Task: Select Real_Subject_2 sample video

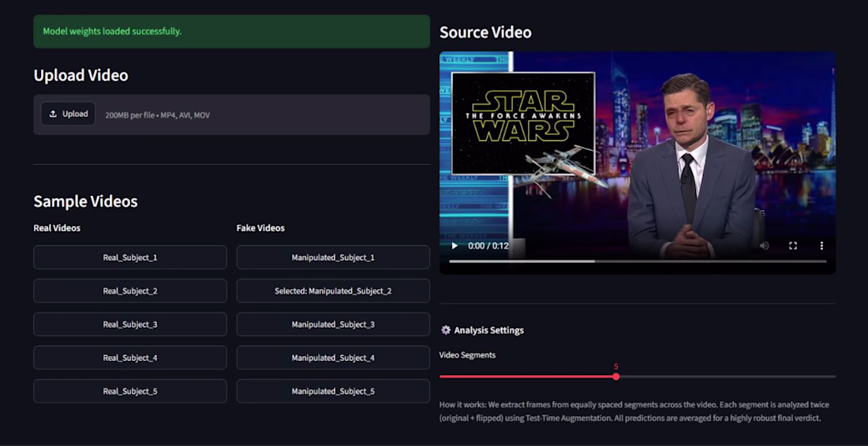Action: click(130, 290)
